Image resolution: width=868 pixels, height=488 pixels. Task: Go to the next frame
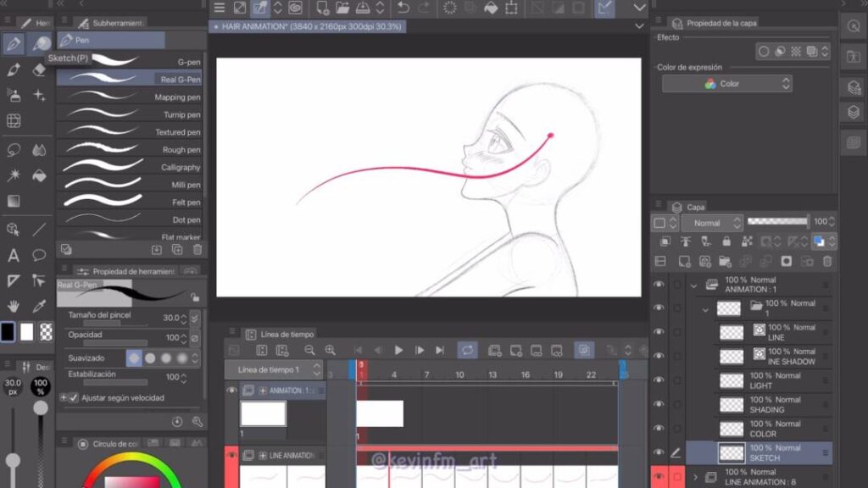point(420,350)
